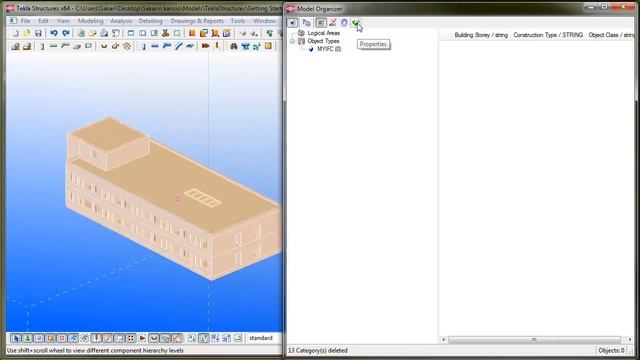This screenshot has width=640, height=360.
Task: Click the building model in the 3D view
Action: tap(173, 198)
